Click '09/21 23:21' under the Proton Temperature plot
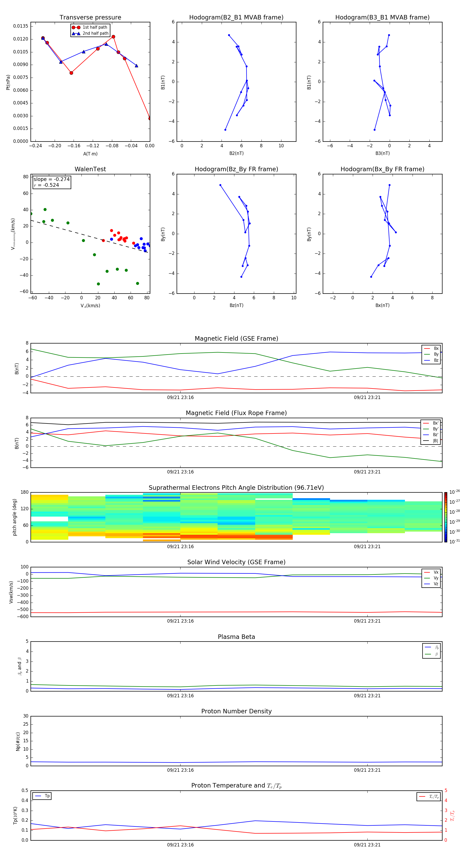Viewport: 473px width, 868px height. click(x=367, y=845)
